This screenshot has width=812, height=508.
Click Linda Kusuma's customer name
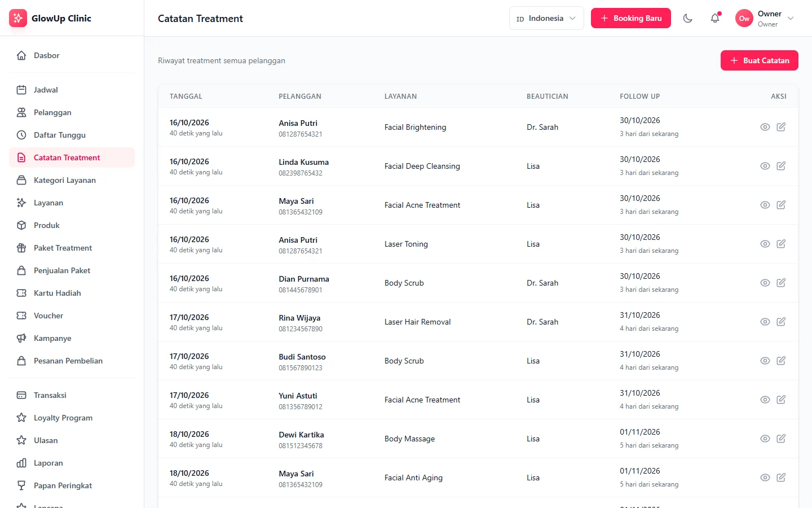(x=303, y=162)
